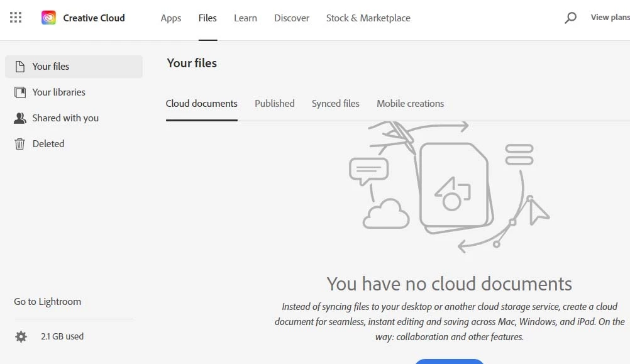Open the Go to Lightroom link
This screenshot has width=630, height=364.
47,302
